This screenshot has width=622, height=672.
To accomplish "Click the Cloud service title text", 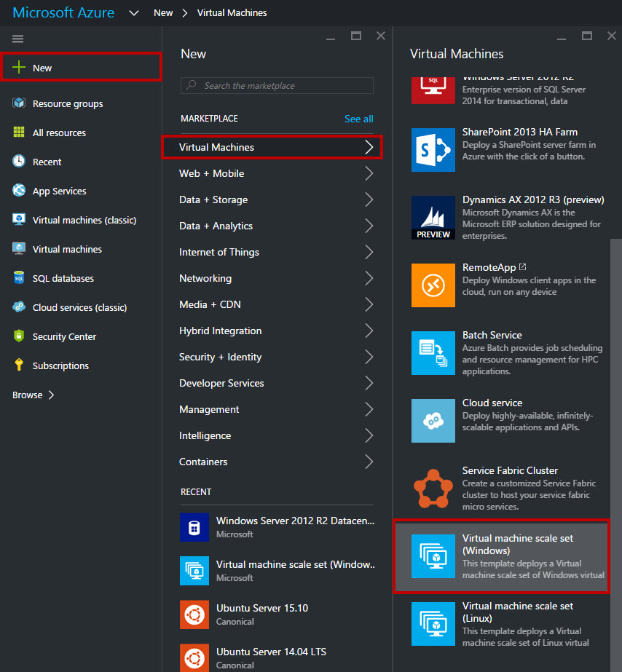I will coord(492,403).
